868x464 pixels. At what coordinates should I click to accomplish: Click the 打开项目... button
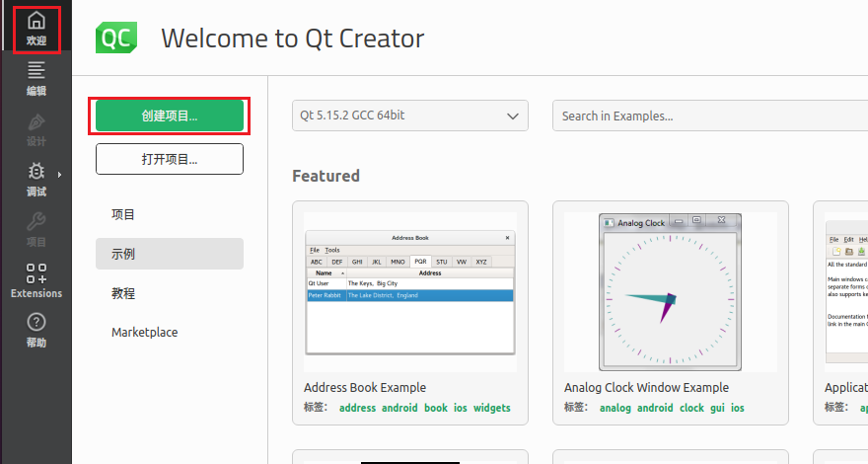(x=170, y=159)
